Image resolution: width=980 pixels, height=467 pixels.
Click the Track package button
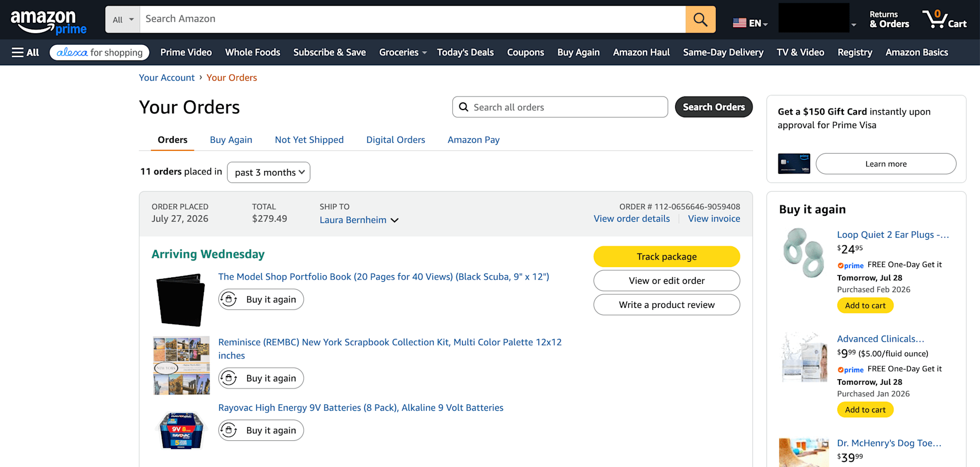pyautogui.click(x=666, y=257)
